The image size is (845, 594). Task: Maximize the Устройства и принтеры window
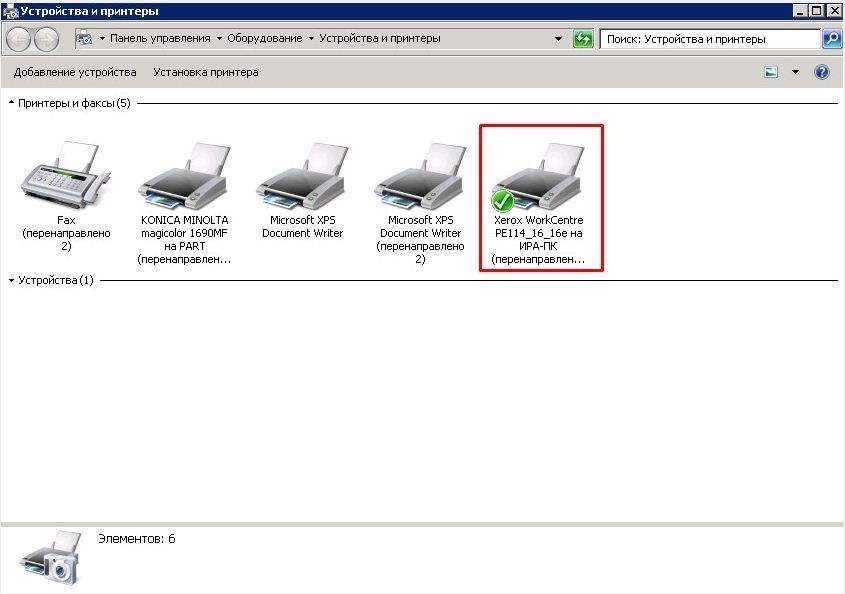click(x=816, y=11)
